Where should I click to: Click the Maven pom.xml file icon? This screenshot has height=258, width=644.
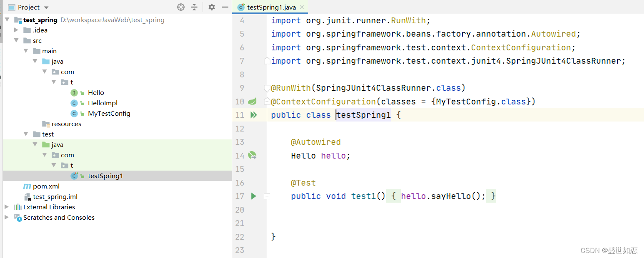pyautogui.click(x=27, y=186)
